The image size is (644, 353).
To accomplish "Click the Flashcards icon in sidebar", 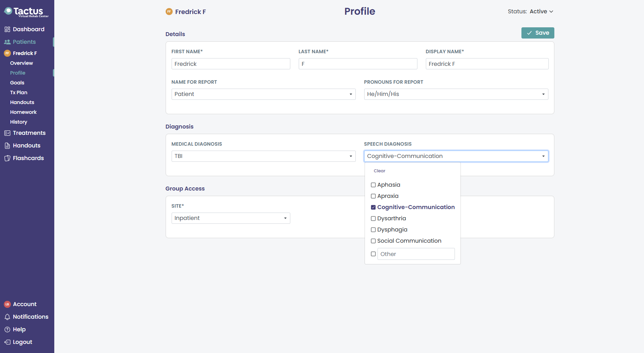I will [7, 158].
